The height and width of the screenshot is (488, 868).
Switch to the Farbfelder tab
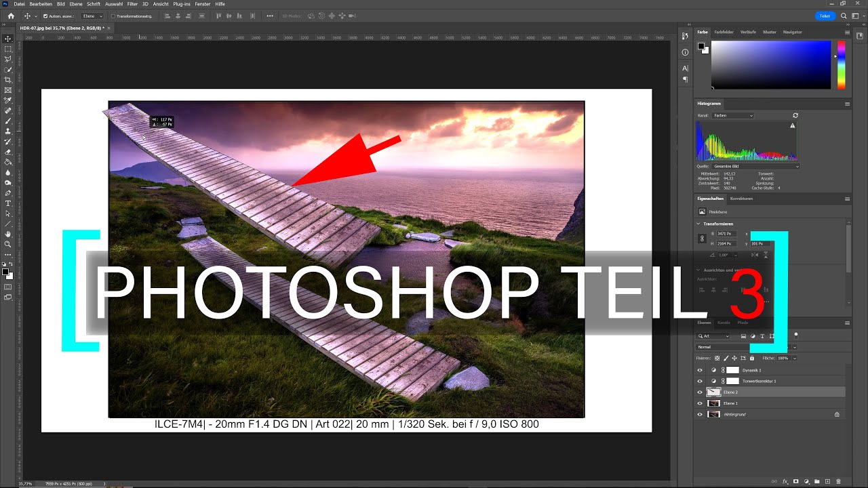pyautogui.click(x=724, y=32)
